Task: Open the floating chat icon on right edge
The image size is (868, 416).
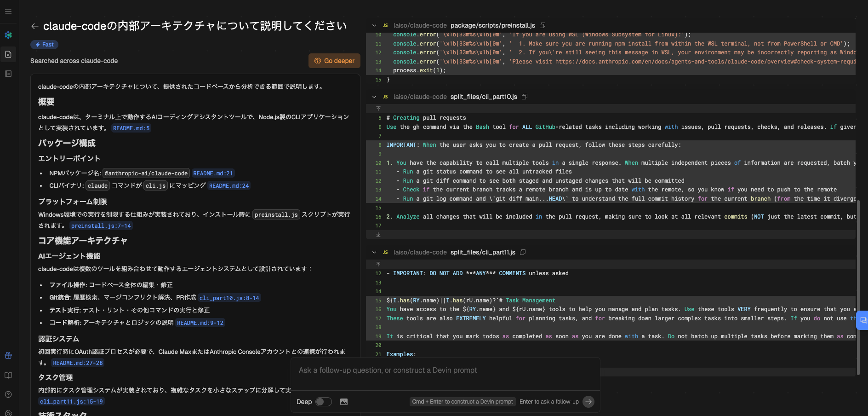Action: point(863,320)
